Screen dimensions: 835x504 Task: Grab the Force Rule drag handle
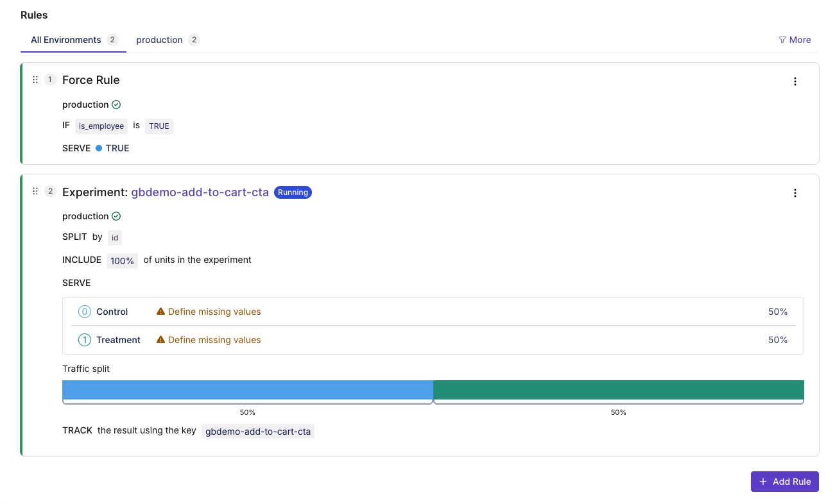point(35,80)
